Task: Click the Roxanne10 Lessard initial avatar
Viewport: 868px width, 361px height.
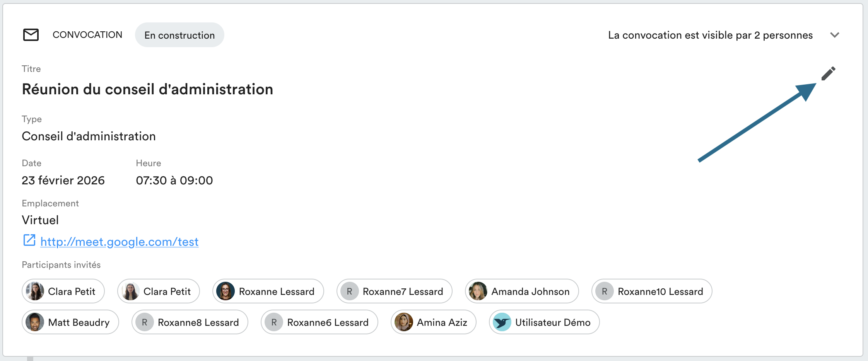Action: [604, 291]
